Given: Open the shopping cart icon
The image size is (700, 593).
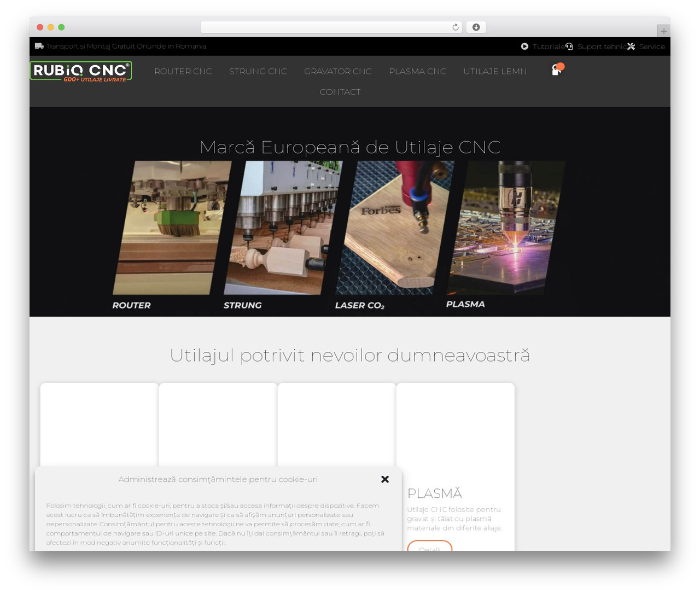Looking at the screenshot, I should [557, 69].
